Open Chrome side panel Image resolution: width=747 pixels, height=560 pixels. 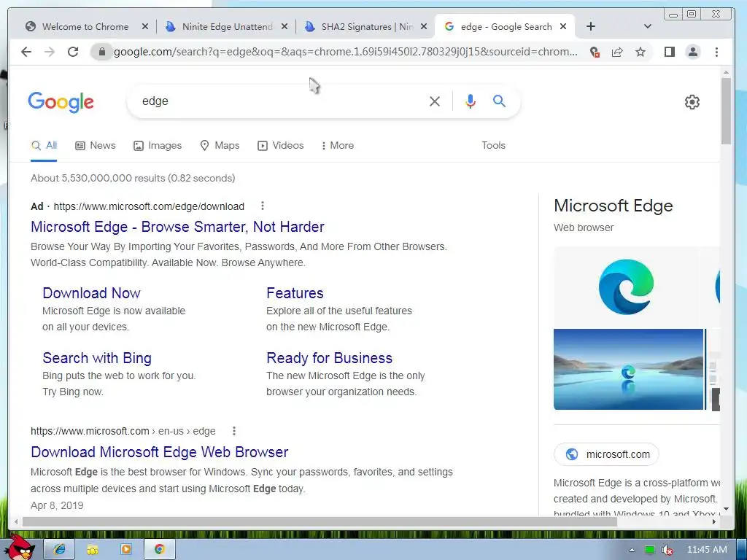click(670, 52)
